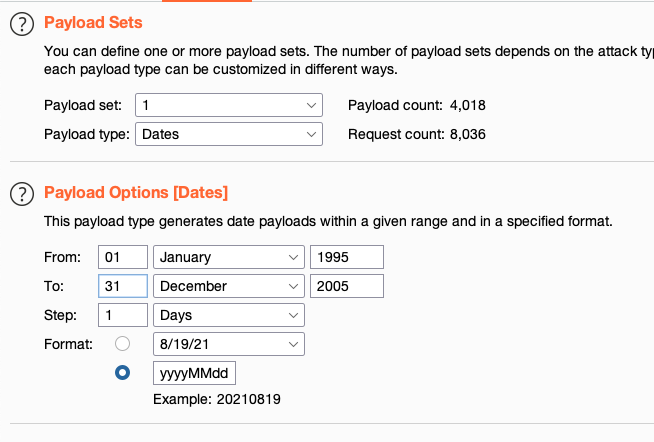Focus the To day field containing 31

(x=123, y=286)
